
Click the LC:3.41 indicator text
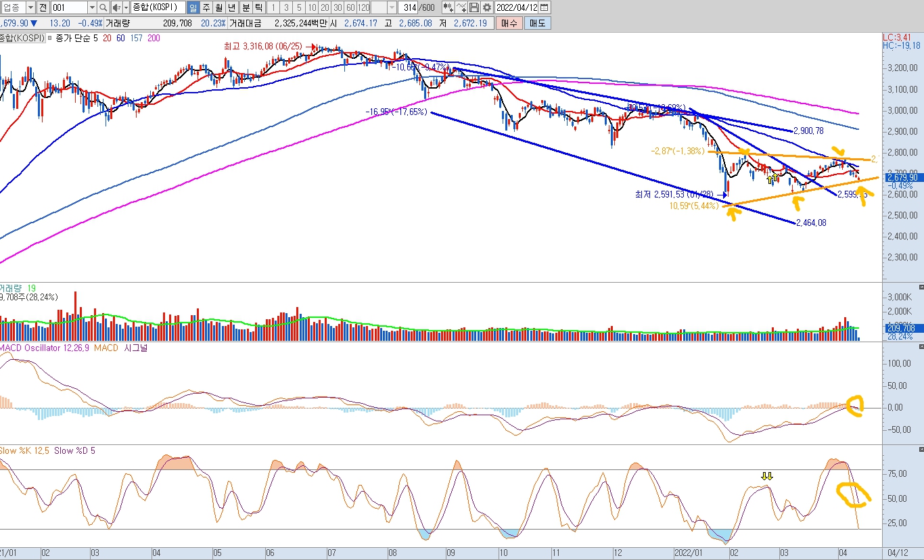897,37
